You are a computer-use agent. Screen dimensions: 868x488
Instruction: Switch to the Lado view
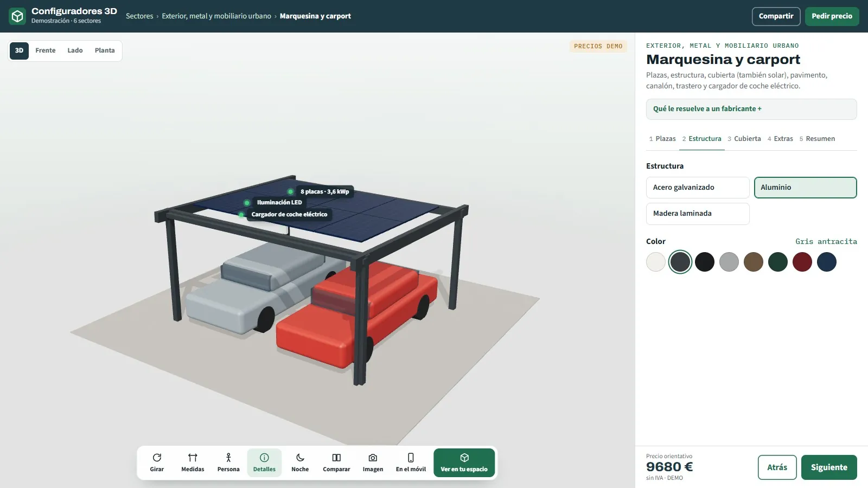click(x=75, y=50)
